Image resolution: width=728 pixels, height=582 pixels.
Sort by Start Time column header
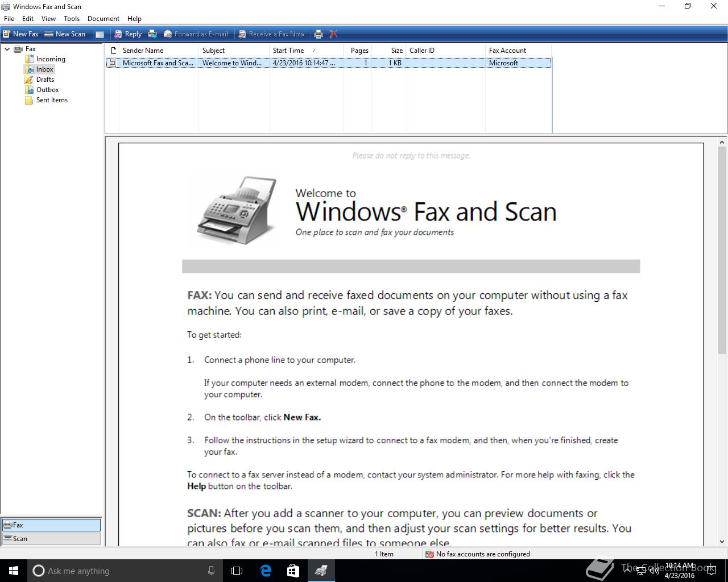pos(306,51)
